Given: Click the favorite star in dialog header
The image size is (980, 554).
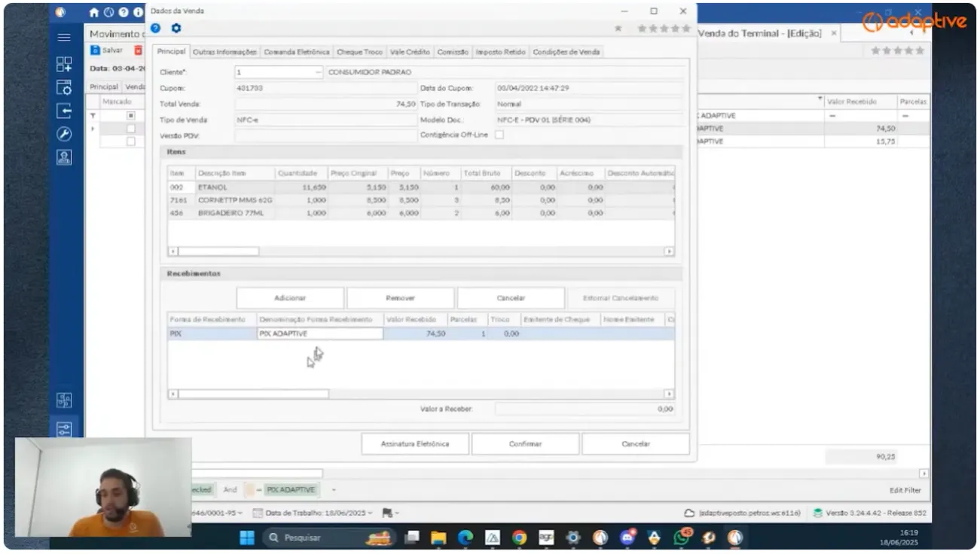Looking at the screenshot, I should [x=618, y=29].
